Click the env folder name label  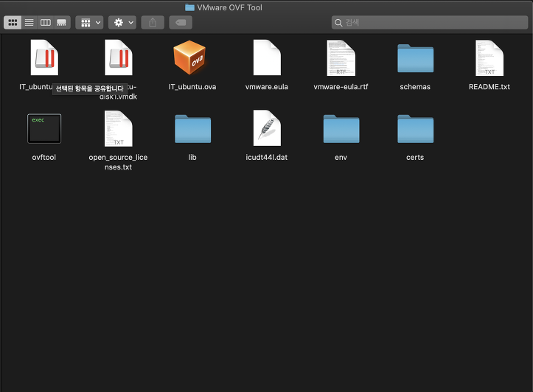(341, 157)
